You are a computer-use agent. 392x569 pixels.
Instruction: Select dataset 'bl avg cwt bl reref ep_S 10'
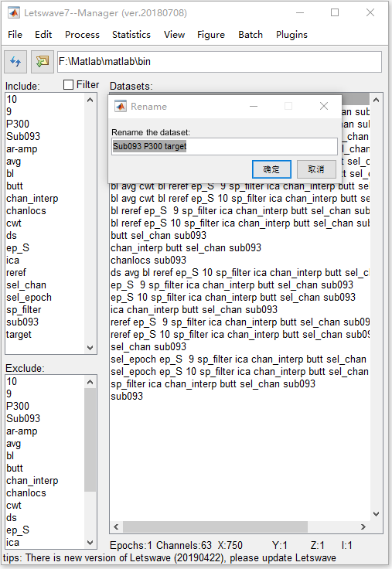(240, 199)
